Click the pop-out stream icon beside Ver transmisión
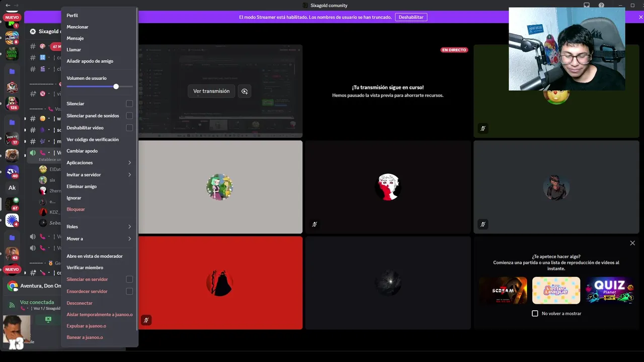Image resolution: width=644 pixels, height=362 pixels. point(245,91)
